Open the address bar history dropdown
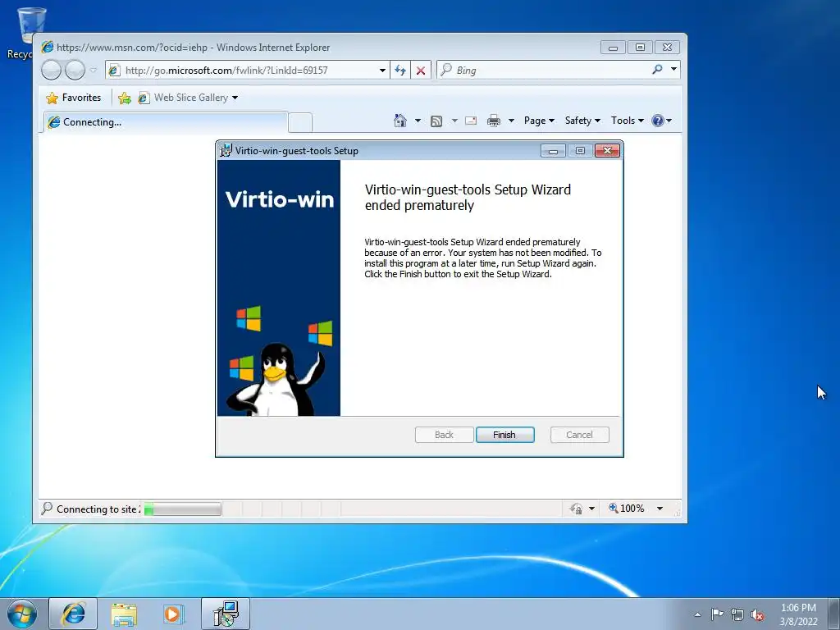Screen dimensions: 840x630 (382, 71)
